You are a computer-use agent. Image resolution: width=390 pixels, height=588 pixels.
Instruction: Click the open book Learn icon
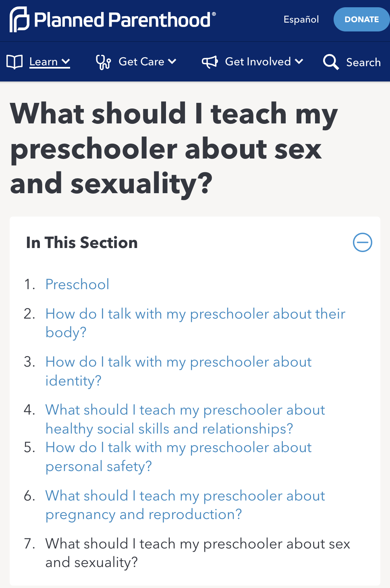pos(15,62)
